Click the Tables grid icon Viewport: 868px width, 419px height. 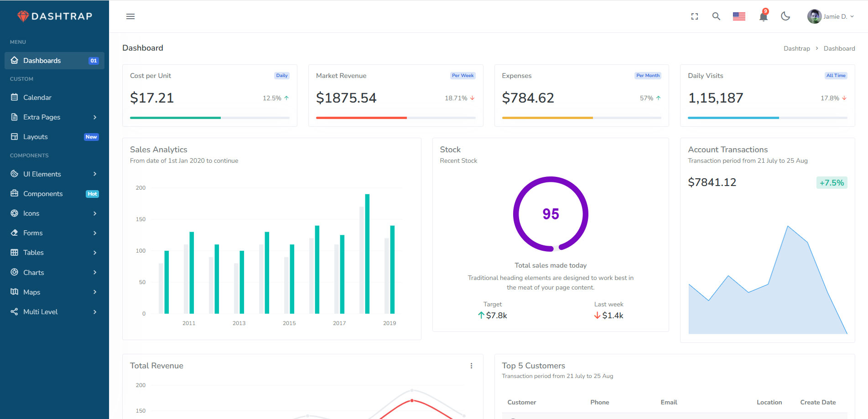[x=15, y=252]
